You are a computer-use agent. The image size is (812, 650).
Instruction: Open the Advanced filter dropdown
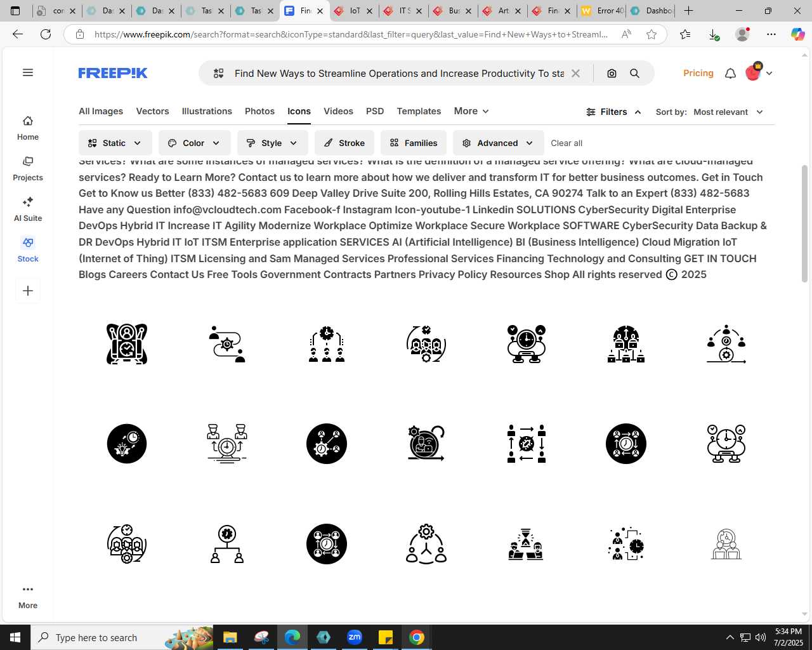click(x=498, y=143)
